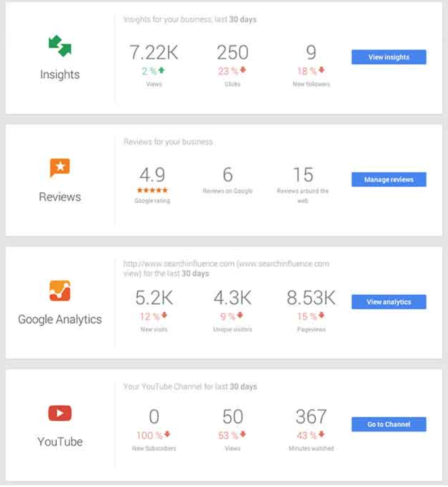This screenshot has width=448, height=487.
Task: Click the red YouTube play icon
Action: tap(60, 413)
